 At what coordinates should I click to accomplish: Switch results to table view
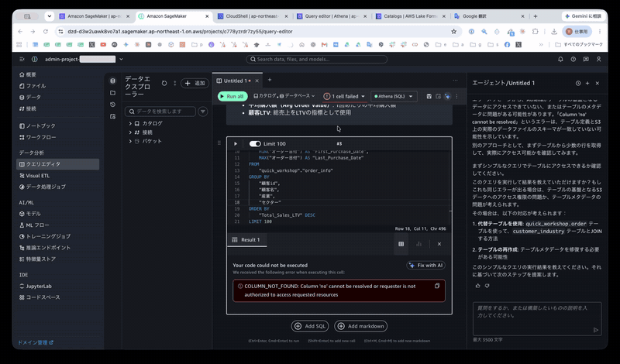tap(401, 244)
